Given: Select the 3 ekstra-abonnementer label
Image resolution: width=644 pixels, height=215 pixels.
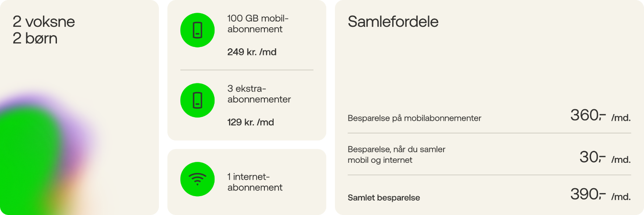Looking at the screenshot, I should pos(259,94).
